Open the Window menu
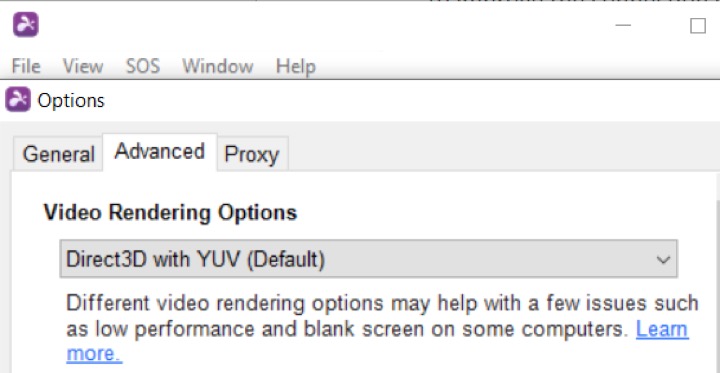The width and height of the screenshot is (720, 373). (218, 67)
